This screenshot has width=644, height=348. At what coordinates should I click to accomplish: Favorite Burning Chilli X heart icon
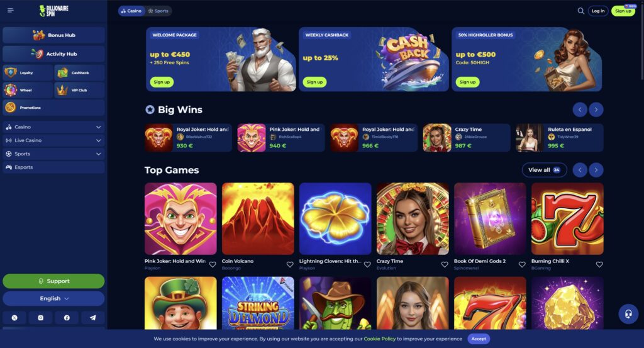click(x=599, y=264)
